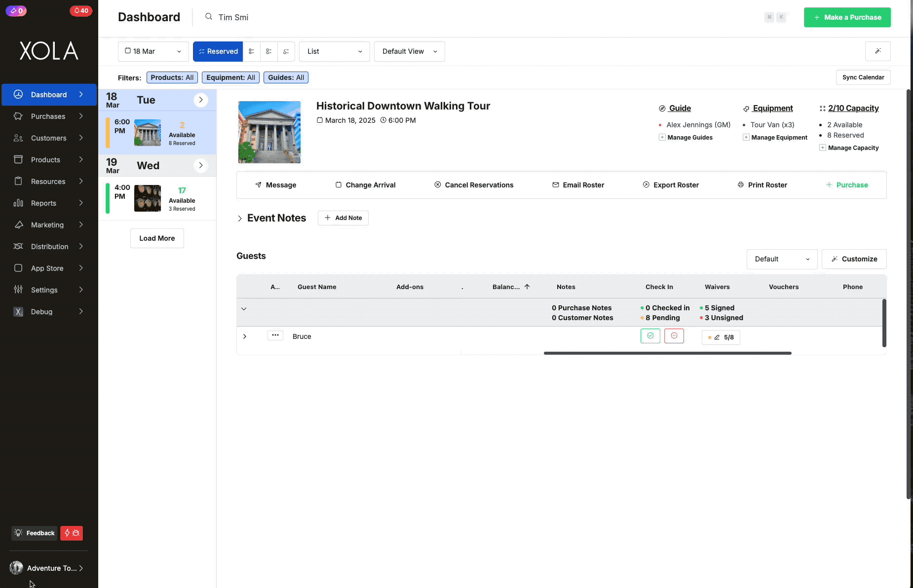The width and height of the screenshot is (913, 588).
Task: Sort by the Balance column arrow
Action: (x=527, y=287)
